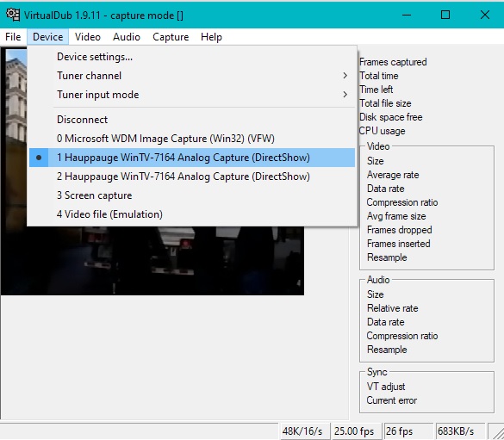Expand the Tuner channel submenu arrow
The height and width of the screenshot is (440, 504).
(345, 76)
